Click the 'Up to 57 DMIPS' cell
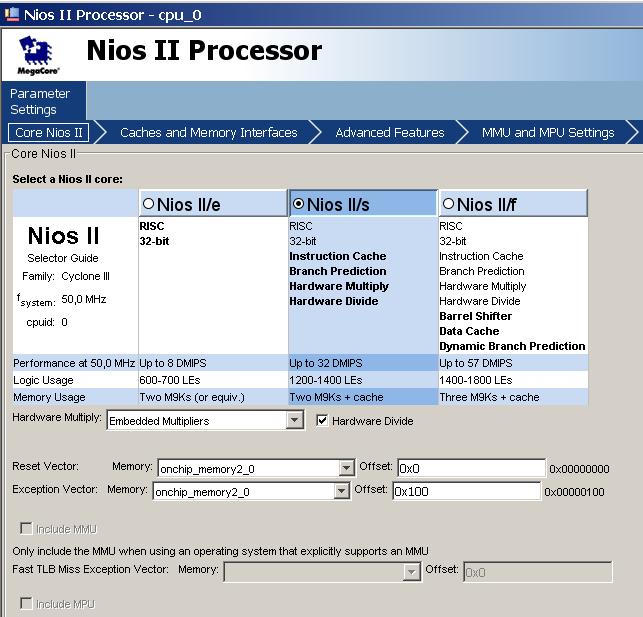 (x=513, y=363)
